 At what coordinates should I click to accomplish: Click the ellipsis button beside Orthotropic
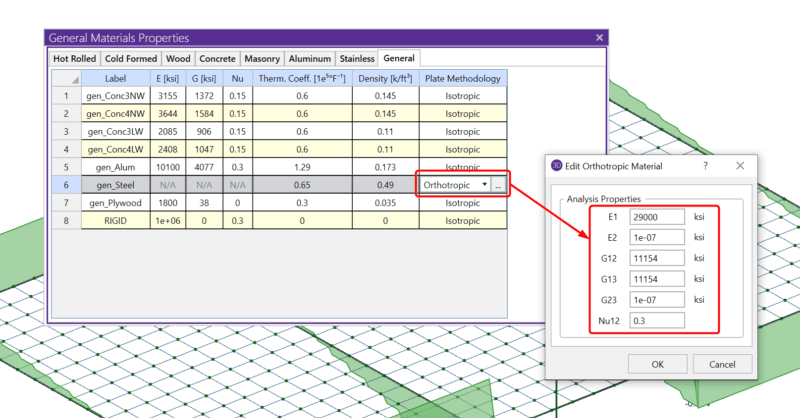click(x=498, y=185)
